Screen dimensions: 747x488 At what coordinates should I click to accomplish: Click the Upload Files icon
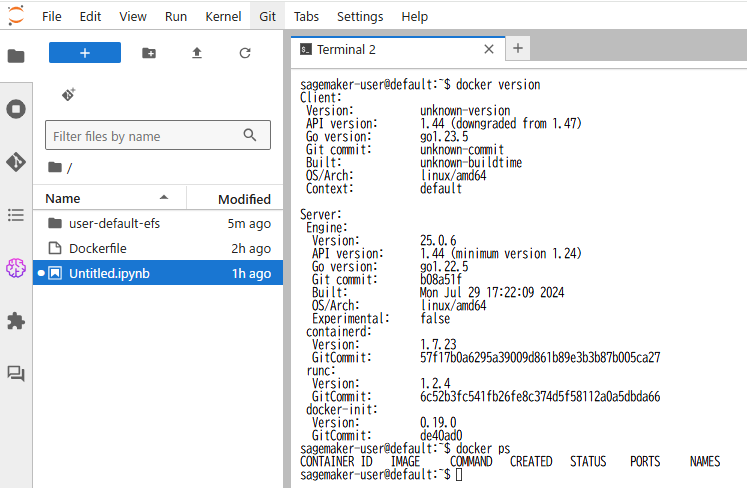tap(197, 53)
